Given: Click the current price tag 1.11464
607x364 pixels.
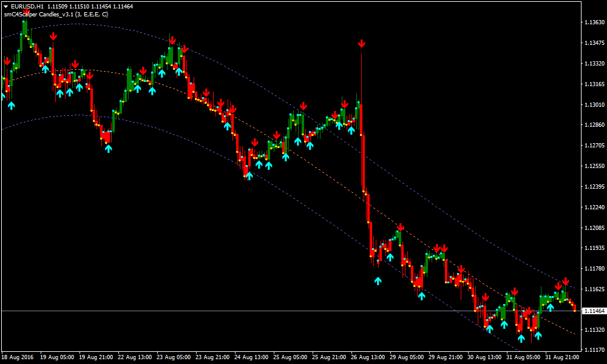Looking at the screenshot, I should coord(594,311).
